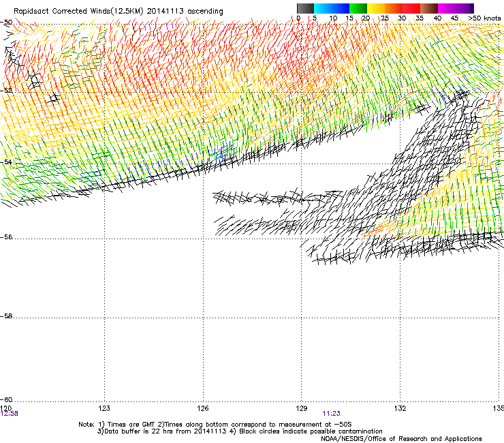This screenshot has height=443, width=504.
Task: Click latitude axis label '-60'
Action: (x=6, y=399)
